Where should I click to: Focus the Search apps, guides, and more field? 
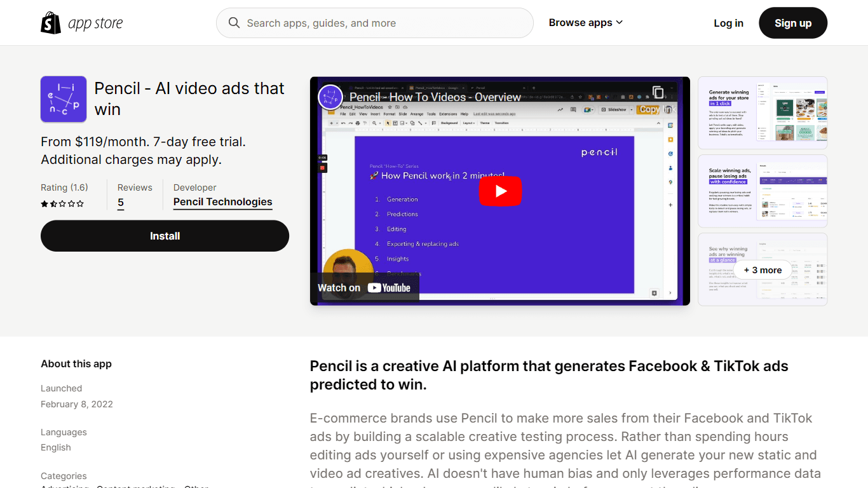pyautogui.click(x=375, y=23)
